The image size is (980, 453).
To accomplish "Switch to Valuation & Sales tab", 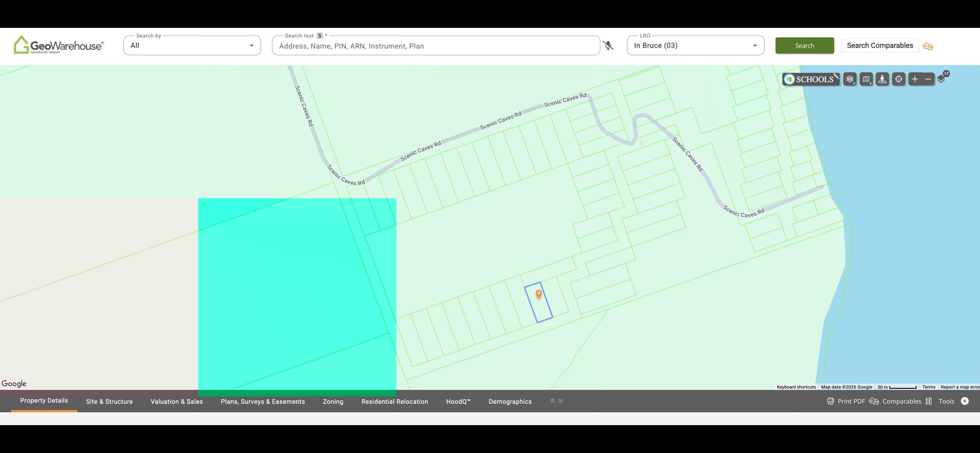I will coord(176,402).
